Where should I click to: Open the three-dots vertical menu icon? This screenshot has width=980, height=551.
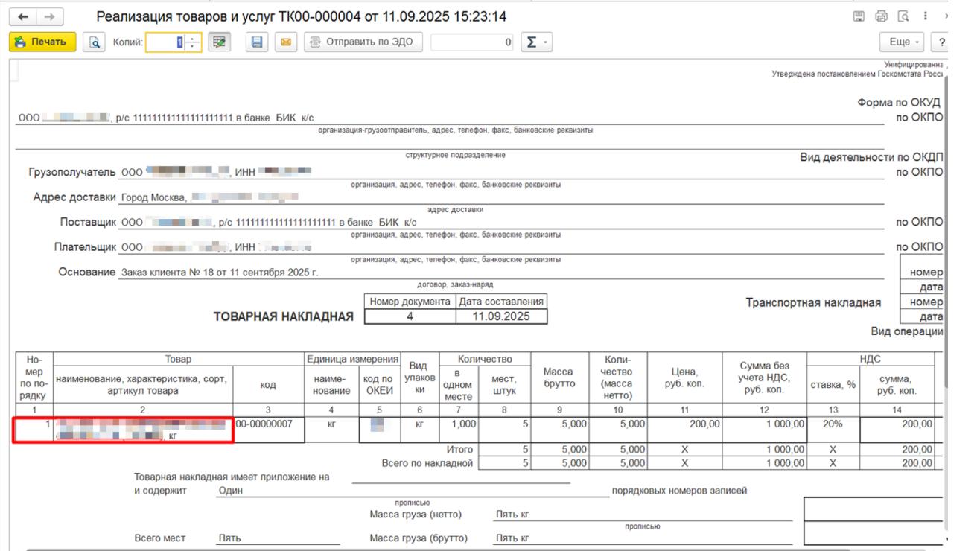pos(926,16)
